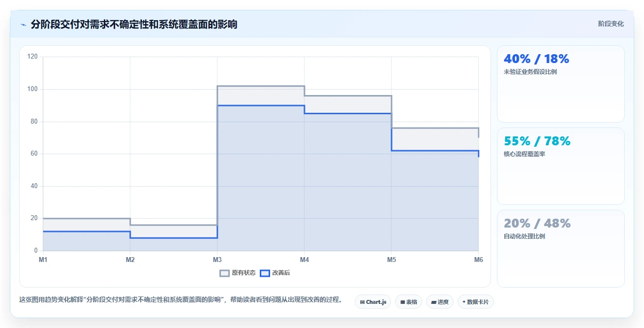Click the 20% / 48% metric value

537,224
